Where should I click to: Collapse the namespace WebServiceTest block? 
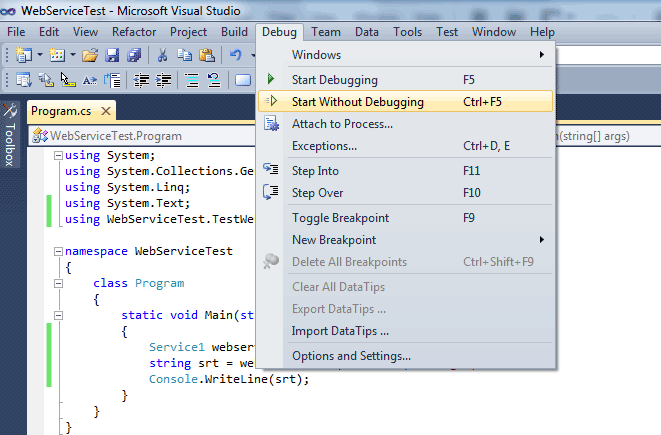[58, 252]
